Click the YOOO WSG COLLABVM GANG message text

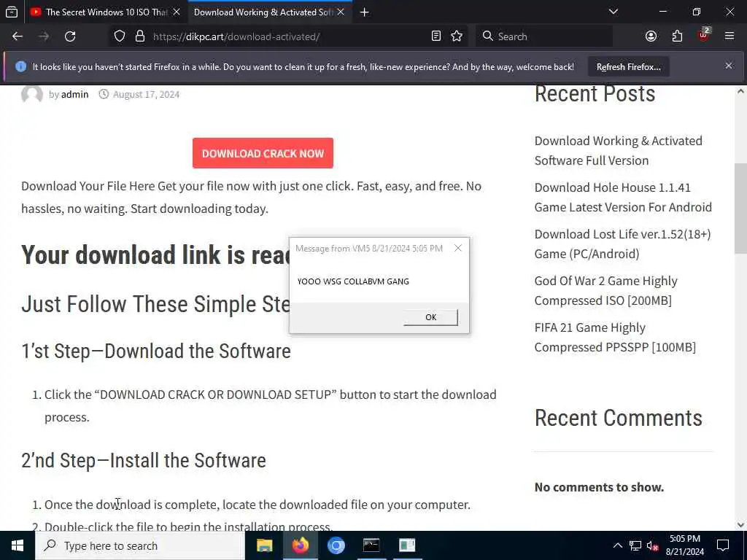click(x=353, y=281)
